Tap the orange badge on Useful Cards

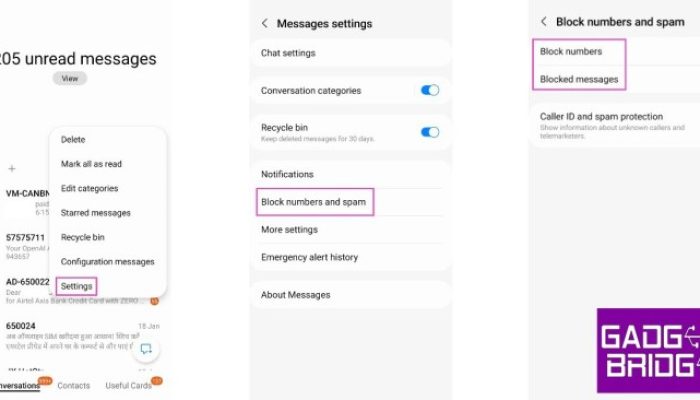click(x=157, y=381)
